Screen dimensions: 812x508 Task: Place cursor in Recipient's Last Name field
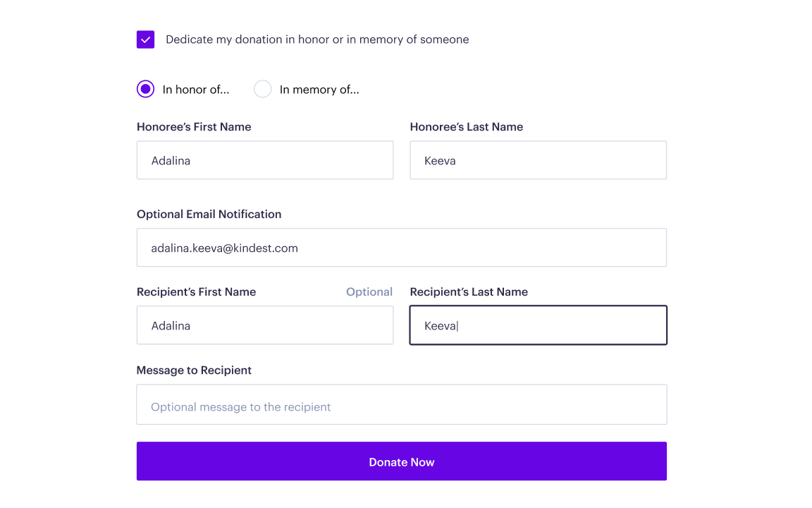coord(538,325)
